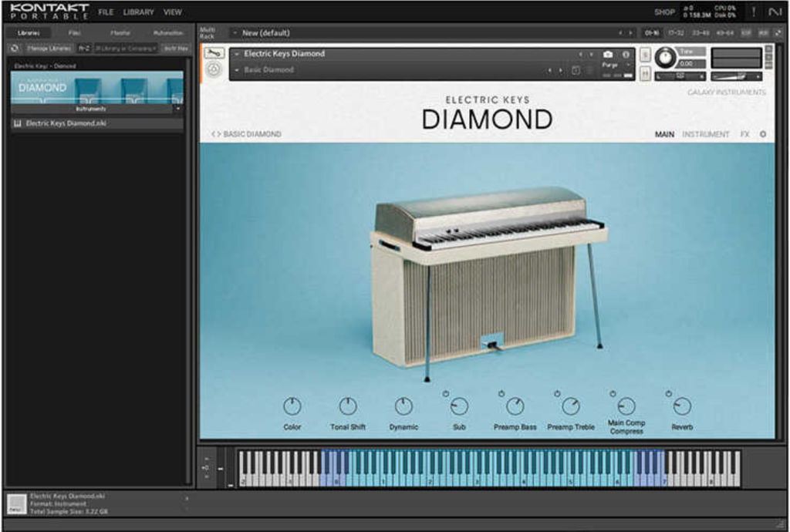Select rack page 33-48
Image resolution: width=790 pixels, height=532 pixels.
(x=701, y=32)
